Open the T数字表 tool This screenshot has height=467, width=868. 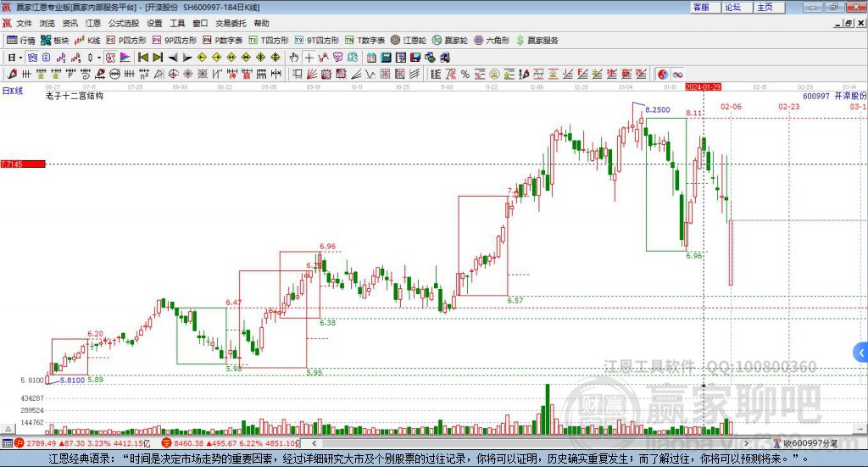[x=364, y=41]
